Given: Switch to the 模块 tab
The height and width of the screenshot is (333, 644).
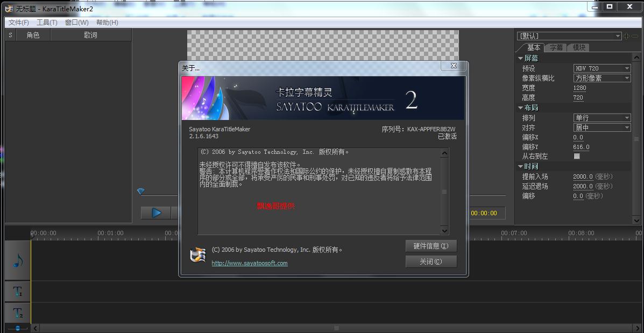Looking at the screenshot, I should tap(579, 47).
